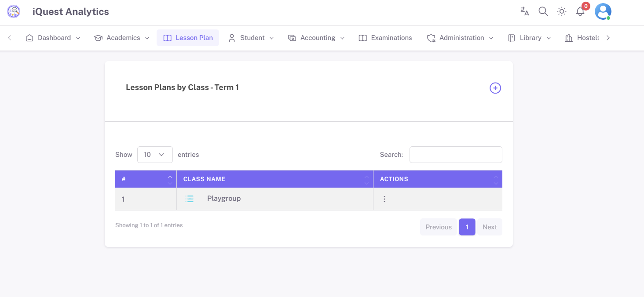
Task: Open the user profile avatar
Action: [x=603, y=11]
